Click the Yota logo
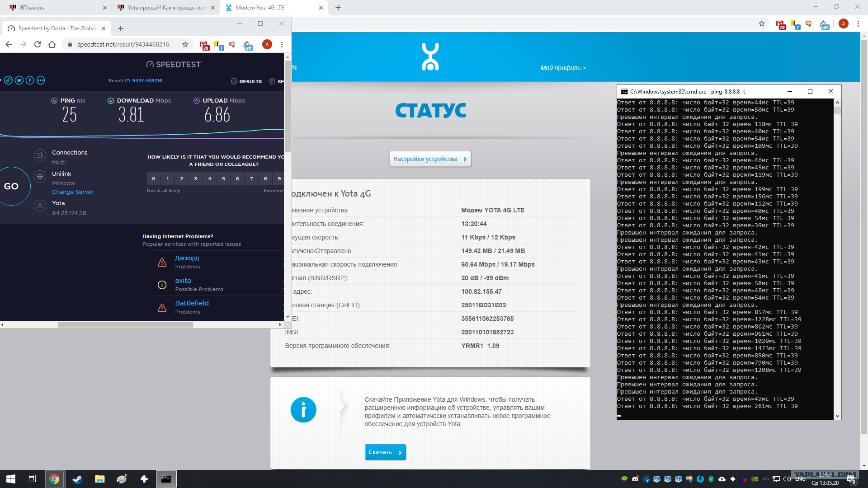The width and height of the screenshot is (868, 488). tap(430, 57)
